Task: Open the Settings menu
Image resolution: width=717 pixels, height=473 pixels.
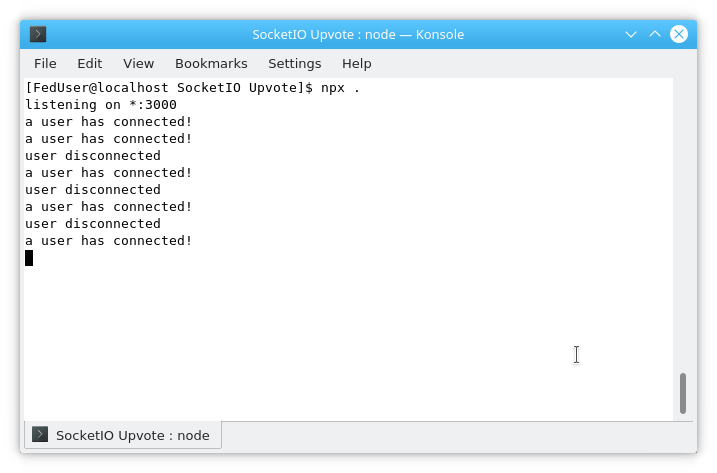Action: 294,64
